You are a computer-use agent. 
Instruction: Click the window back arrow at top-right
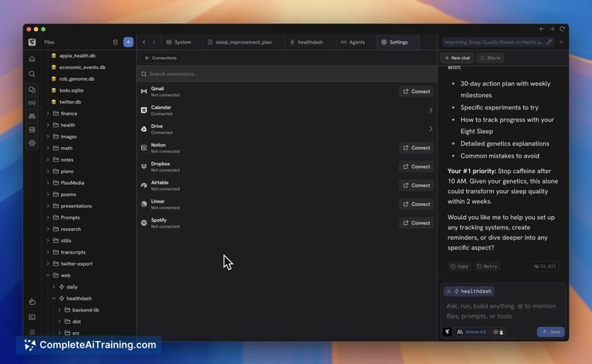pos(542,29)
